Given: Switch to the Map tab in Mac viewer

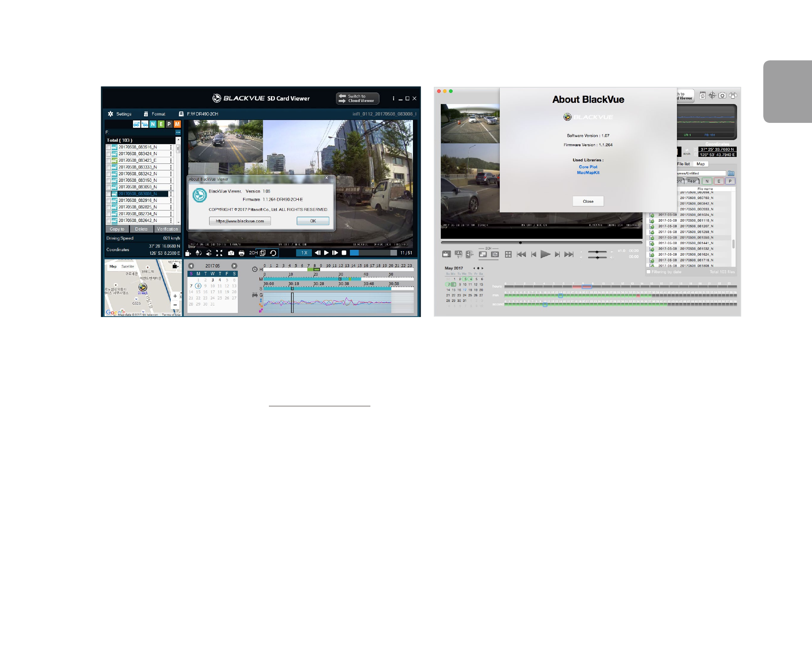Looking at the screenshot, I should tap(701, 164).
